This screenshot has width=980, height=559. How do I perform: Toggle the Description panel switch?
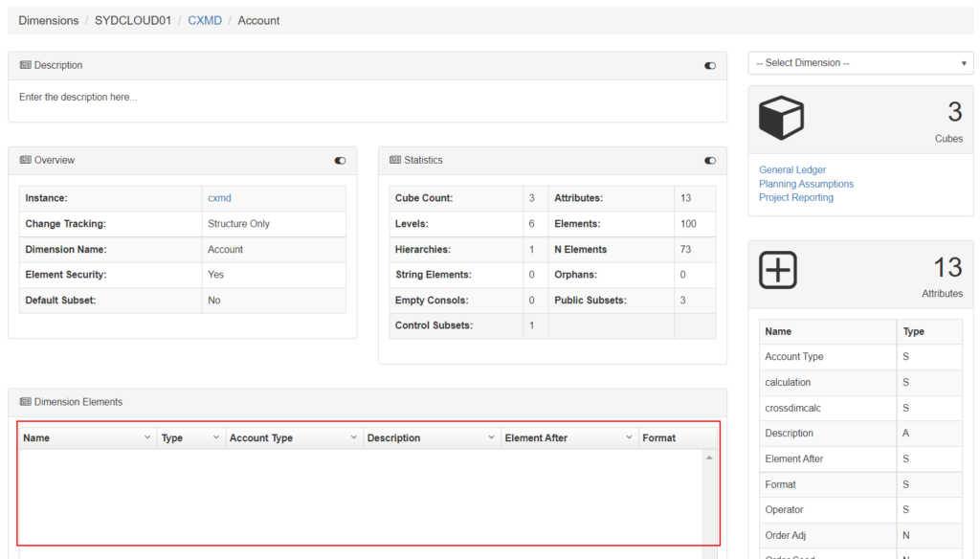pyautogui.click(x=710, y=66)
